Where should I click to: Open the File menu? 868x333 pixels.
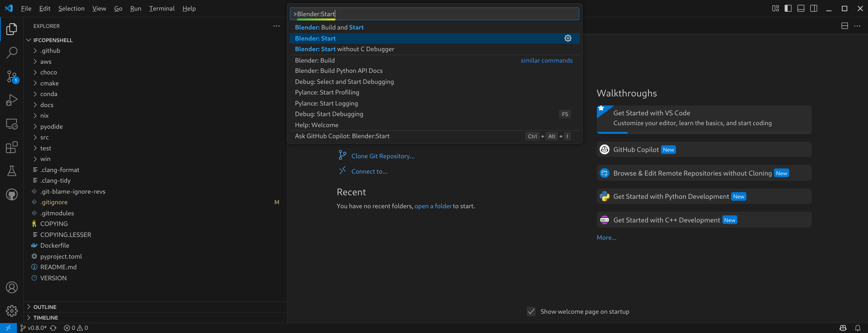pyautogui.click(x=26, y=8)
